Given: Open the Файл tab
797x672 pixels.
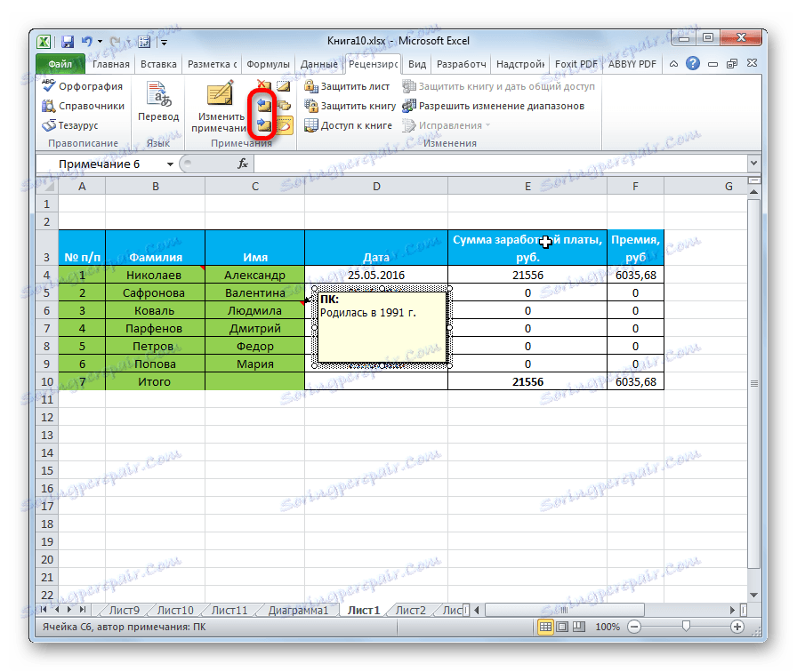Looking at the screenshot, I should click(x=60, y=64).
